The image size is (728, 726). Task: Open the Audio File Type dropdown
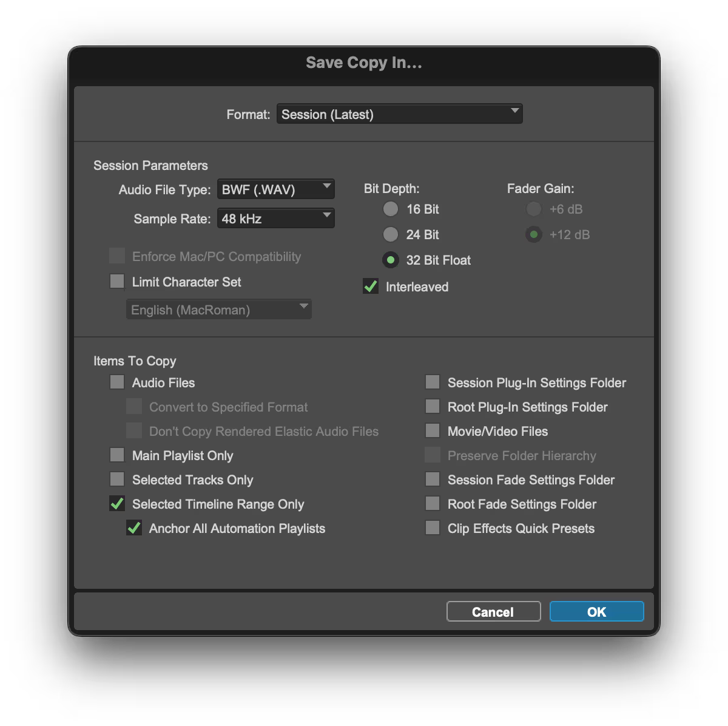tap(275, 189)
